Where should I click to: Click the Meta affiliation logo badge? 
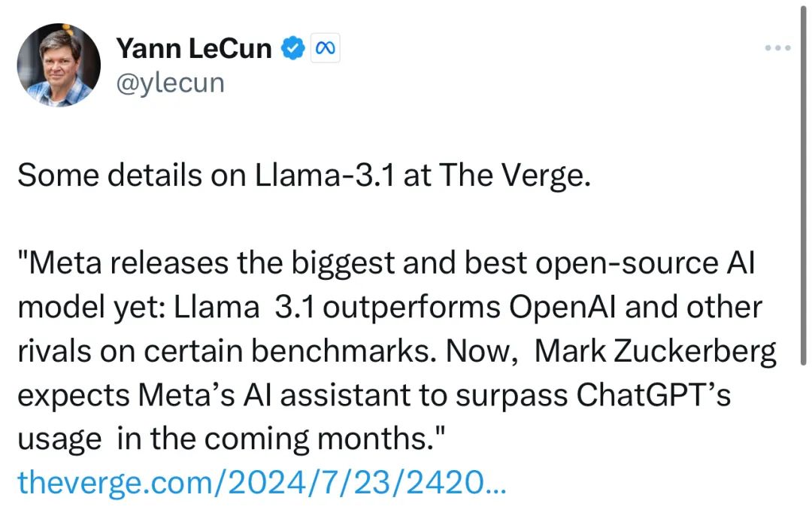326,48
